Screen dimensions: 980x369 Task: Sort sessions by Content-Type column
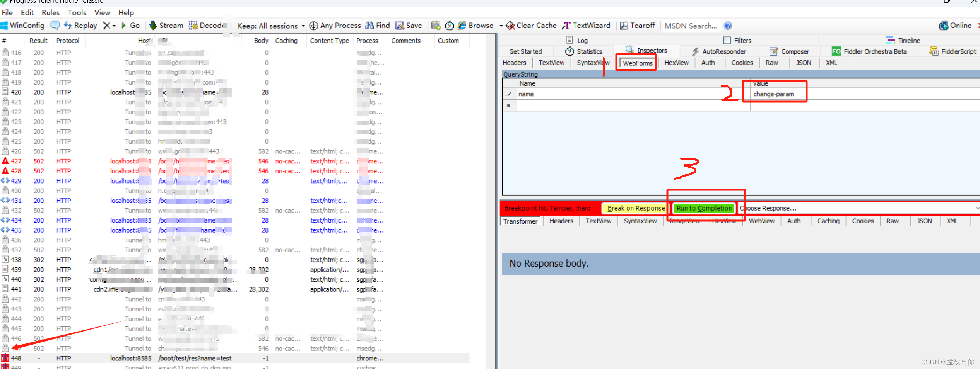tap(329, 41)
